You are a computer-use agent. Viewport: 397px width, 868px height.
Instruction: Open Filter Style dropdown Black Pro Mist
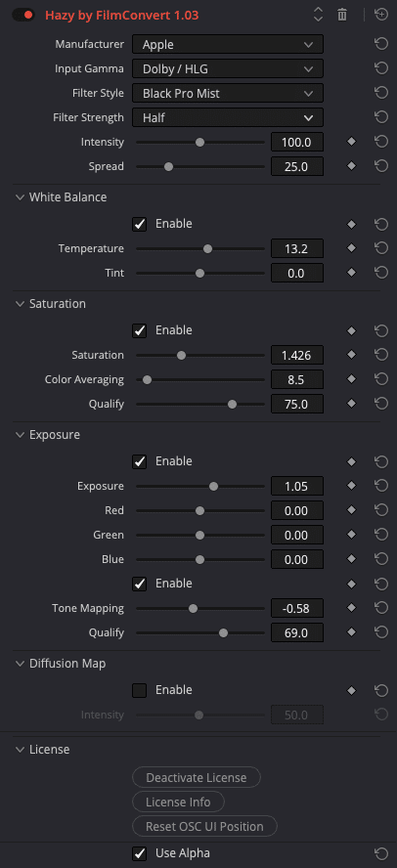[228, 94]
